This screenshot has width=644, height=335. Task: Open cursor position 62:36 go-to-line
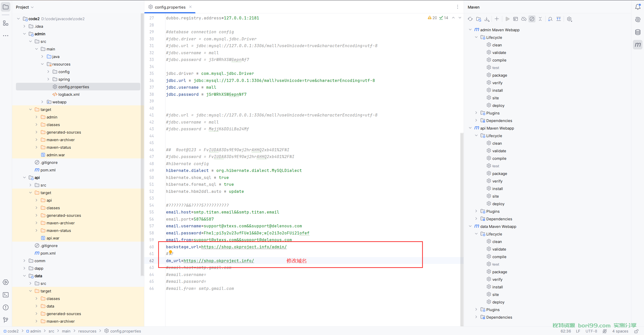[566, 331]
